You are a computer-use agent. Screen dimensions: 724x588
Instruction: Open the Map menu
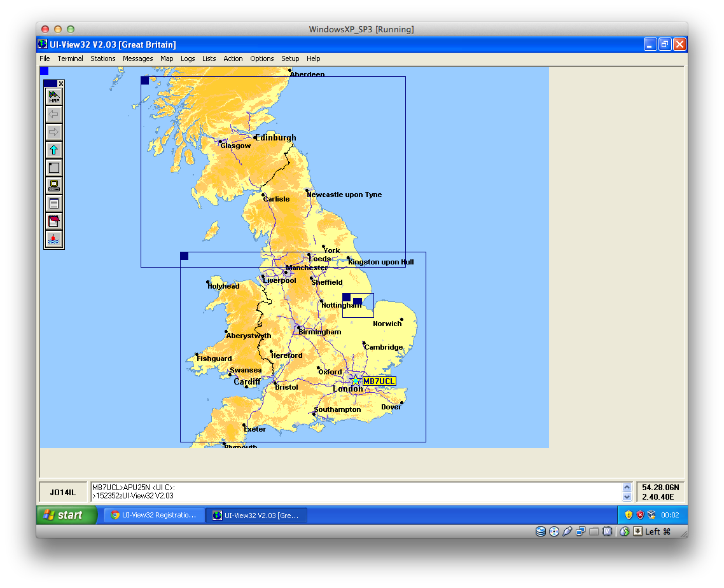[167, 58]
